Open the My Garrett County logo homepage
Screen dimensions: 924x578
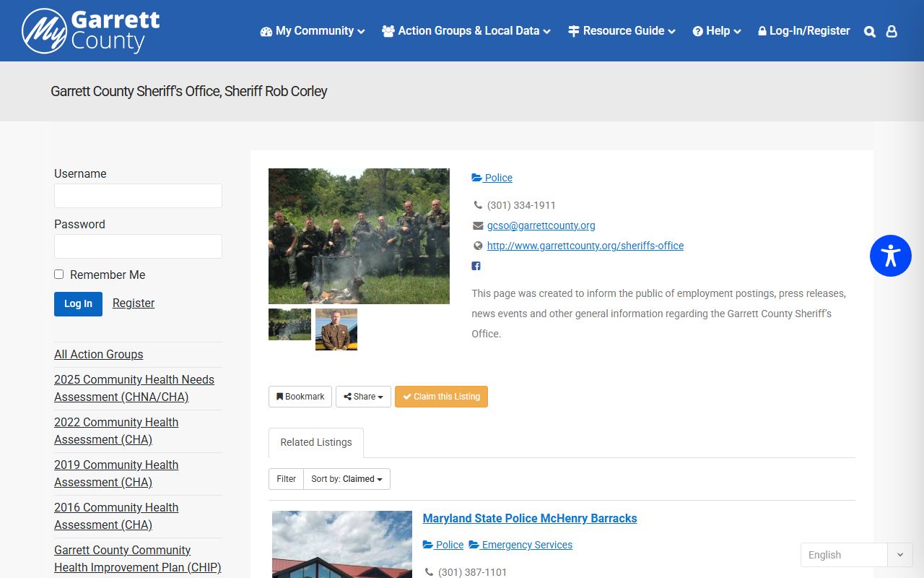(91, 31)
